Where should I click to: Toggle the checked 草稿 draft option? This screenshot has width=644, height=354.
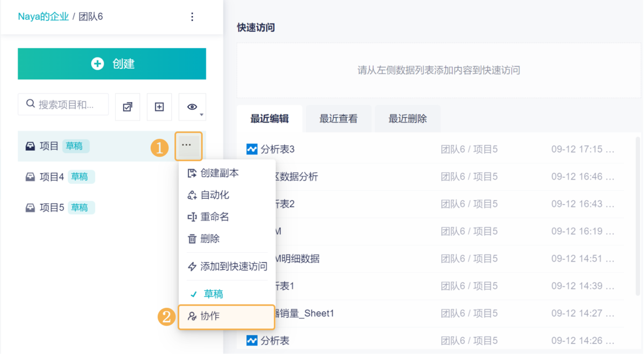[213, 294]
